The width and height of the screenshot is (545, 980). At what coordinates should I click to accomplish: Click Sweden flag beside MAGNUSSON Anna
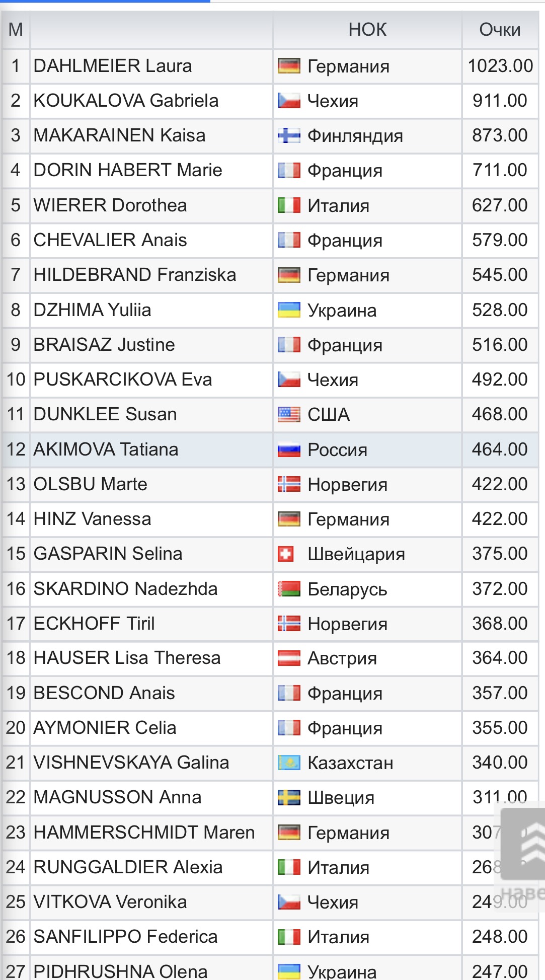click(289, 798)
